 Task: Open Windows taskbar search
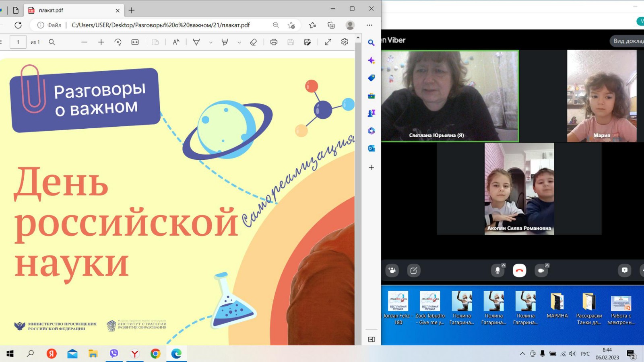30,354
